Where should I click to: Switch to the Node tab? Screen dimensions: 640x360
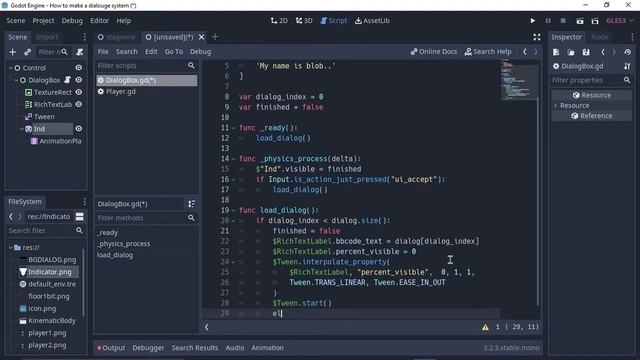click(600, 37)
